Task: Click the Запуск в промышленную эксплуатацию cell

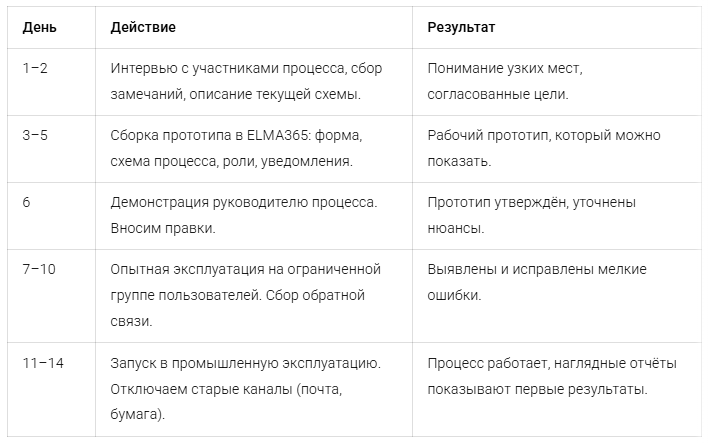Action: 254,390
